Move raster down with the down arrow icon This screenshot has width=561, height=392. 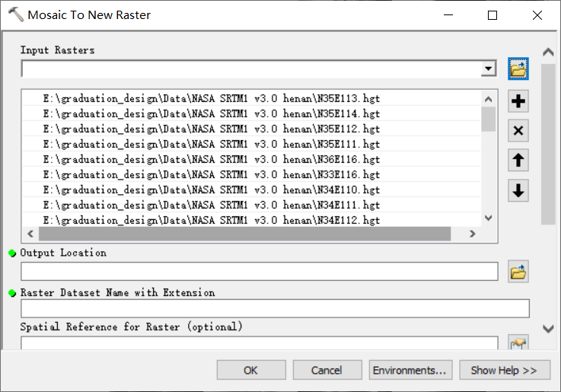click(x=518, y=190)
